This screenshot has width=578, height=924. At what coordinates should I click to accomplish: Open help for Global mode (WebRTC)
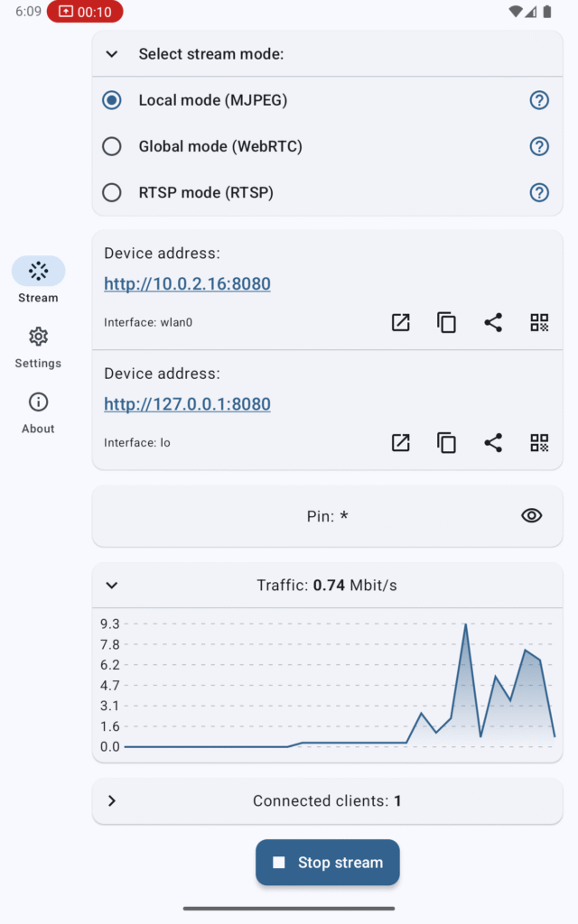coord(539,146)
